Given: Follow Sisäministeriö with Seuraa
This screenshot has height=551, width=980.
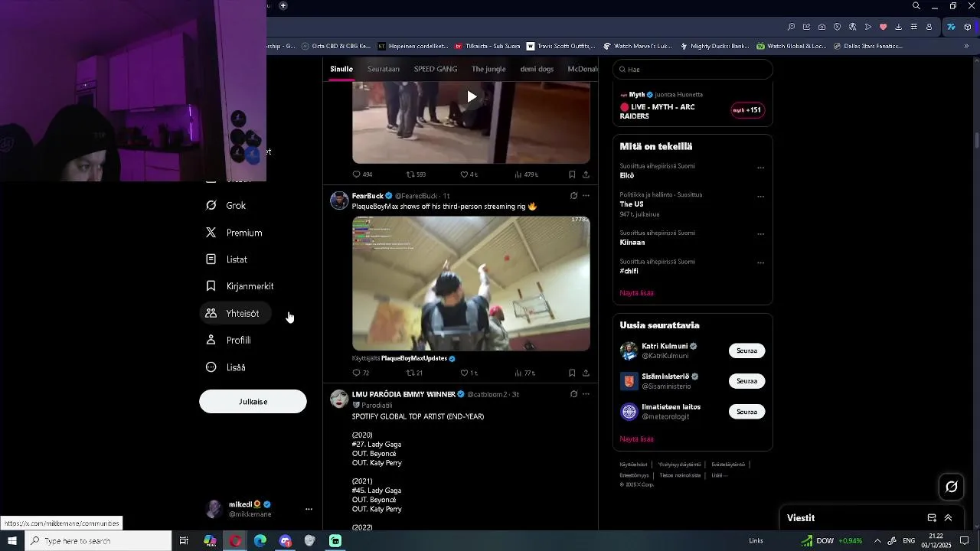Looking at the screenshot, I should pyautogui.click(x=746, y=381).
